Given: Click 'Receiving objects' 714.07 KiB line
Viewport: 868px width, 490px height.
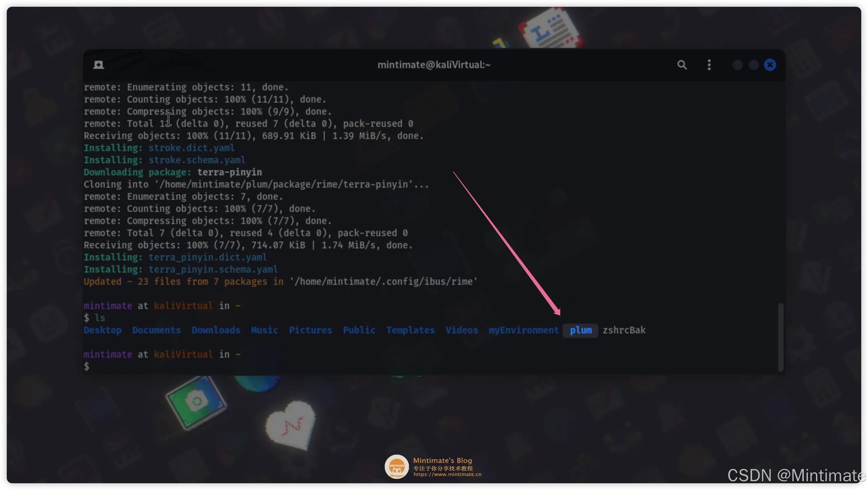Looking at the screenshot, I should coord(248,245).
